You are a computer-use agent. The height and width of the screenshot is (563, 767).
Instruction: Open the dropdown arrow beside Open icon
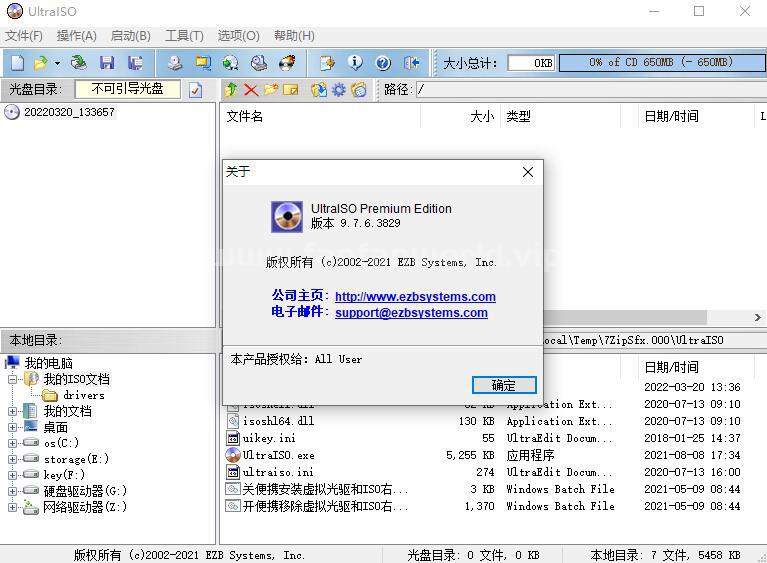(x=57, y=63)
